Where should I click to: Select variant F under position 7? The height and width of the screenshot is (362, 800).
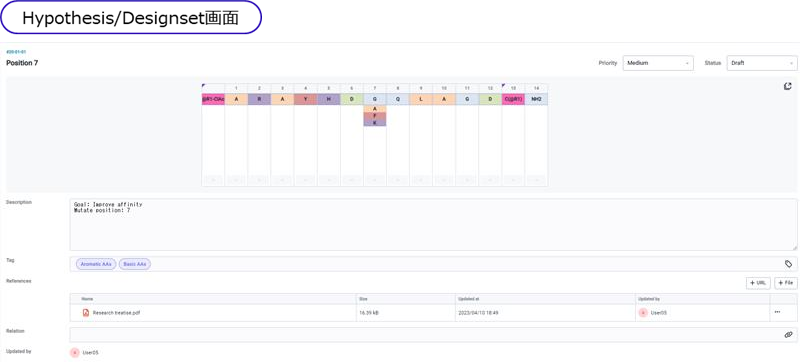375,116
